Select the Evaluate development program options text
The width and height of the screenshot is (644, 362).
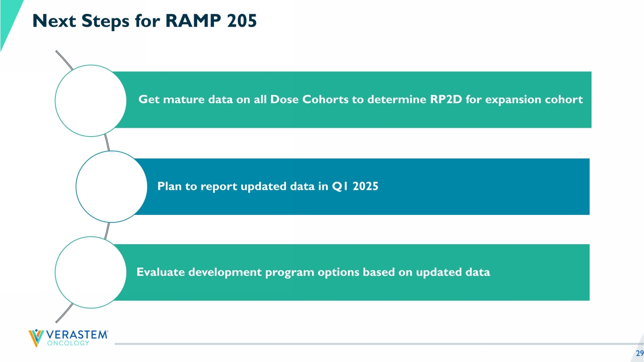click(313, 272)
